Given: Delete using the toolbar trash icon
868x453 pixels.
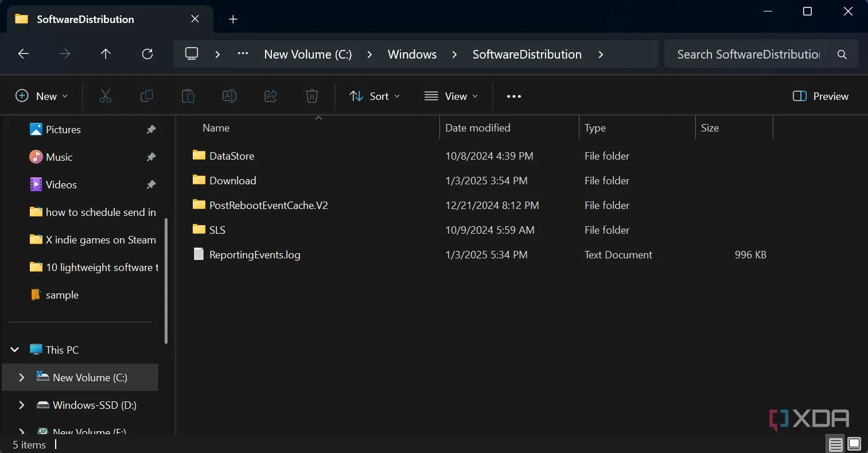Looking at the screenshot, I should point(312,96).
